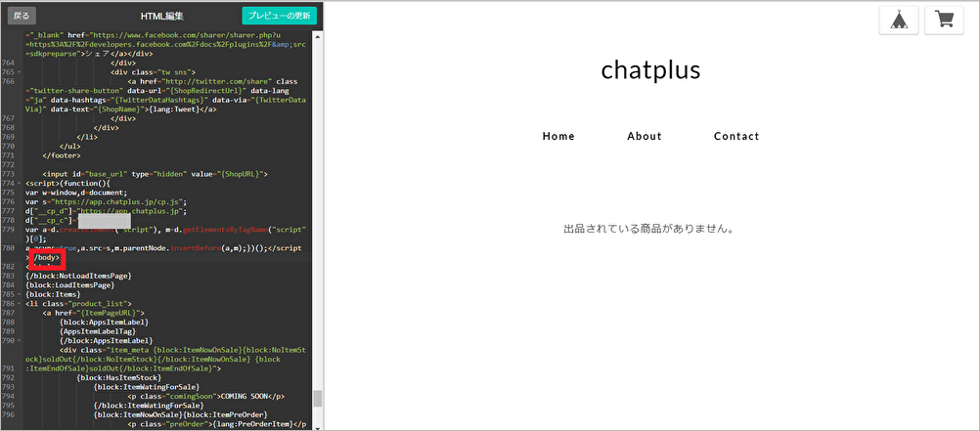Open the Contact menu in preview
Image resolution: width=980 pixels, height=431 pixels.
(x=736, y=136)
